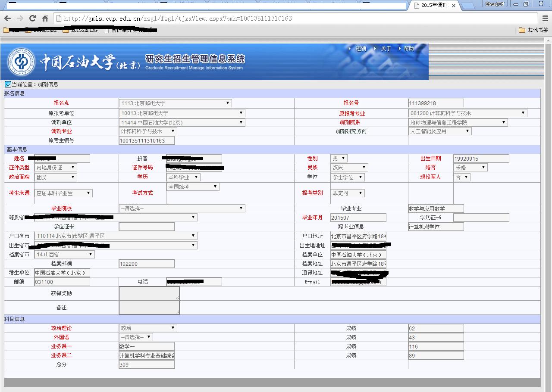
Task: Open the Chrome menu hamburger icon
Action: (546, 19)
